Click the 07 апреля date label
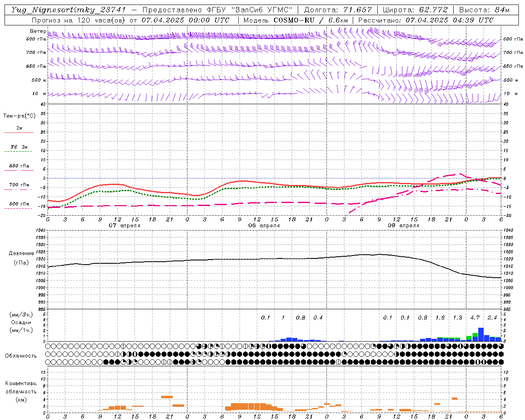 click(124, 225)
